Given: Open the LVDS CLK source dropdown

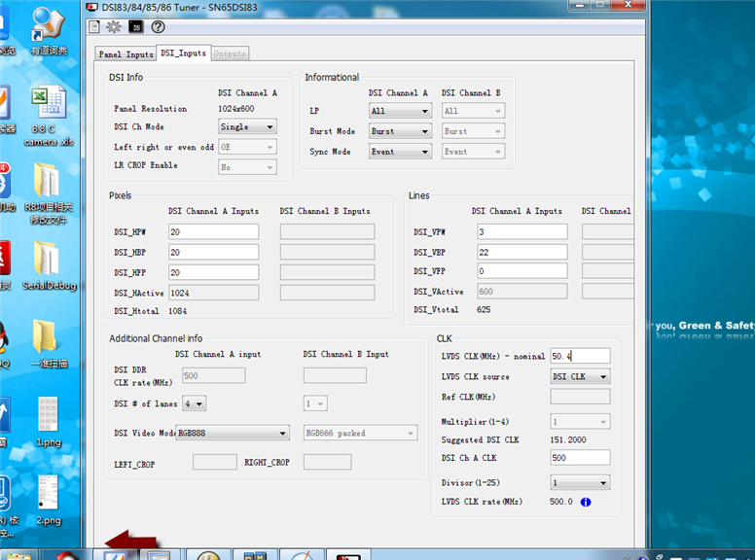Looking at the screenshot, I should pyautogui.click(x=580, y=376).
